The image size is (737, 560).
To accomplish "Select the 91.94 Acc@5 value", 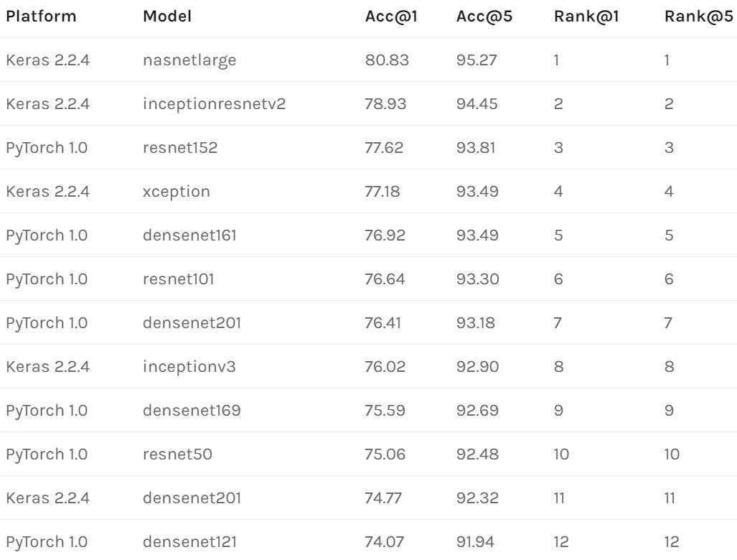I will (475, 542).
